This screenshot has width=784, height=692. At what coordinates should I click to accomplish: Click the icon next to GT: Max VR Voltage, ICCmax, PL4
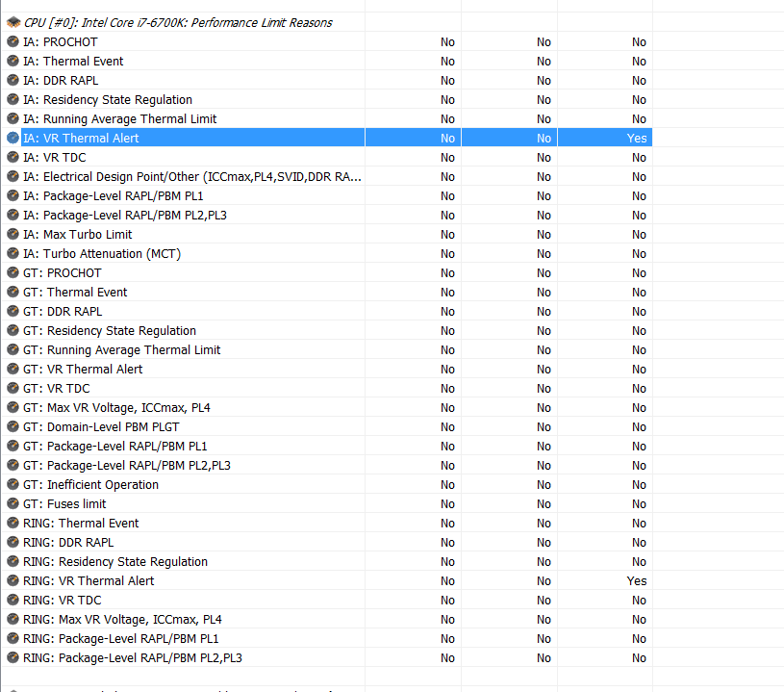(13, 408)
